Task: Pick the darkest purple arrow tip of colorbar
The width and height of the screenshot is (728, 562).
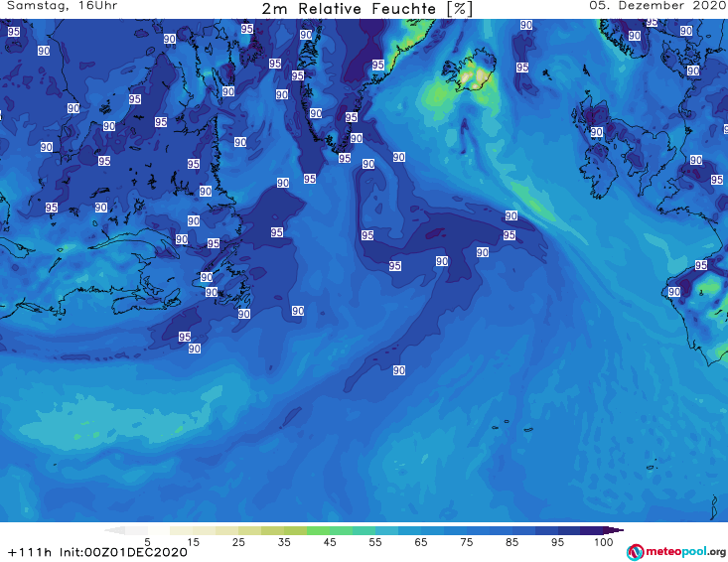Action: (x=614, y=530)
